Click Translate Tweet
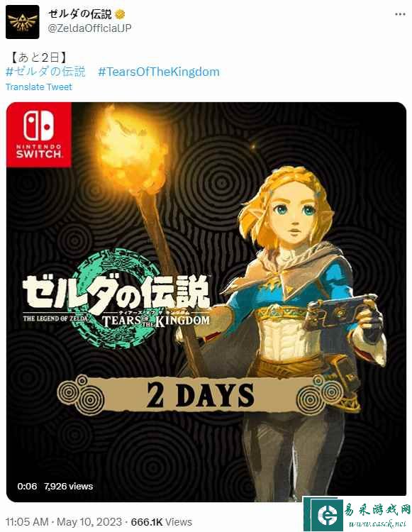This screenshot has height=532, width=412. point(39,87)
